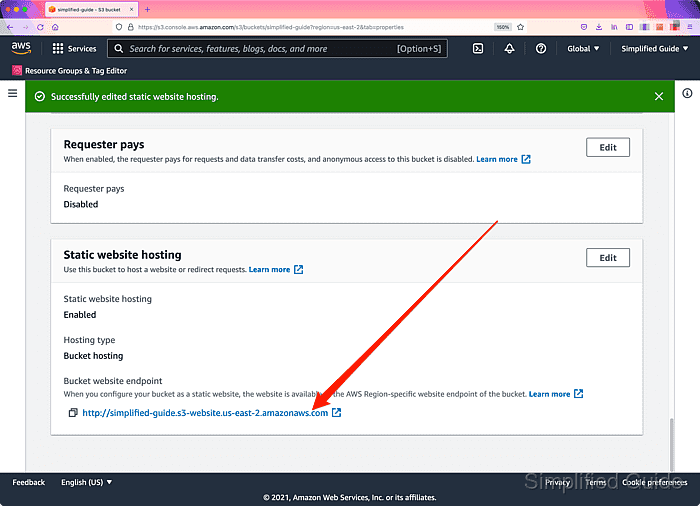The image size is (700, 506).
Task: Edit Requester pays settings
Action: 608,147
